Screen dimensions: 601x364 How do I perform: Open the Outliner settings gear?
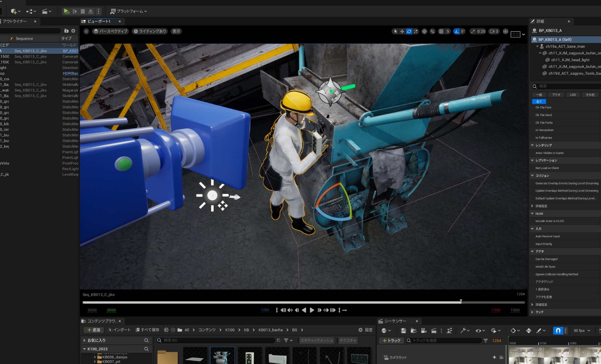73,31
